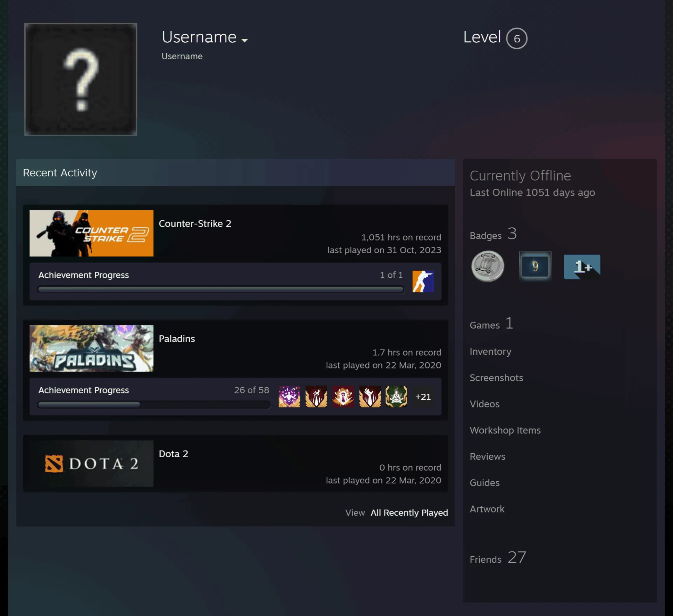Screen dimensions: 673x616
Task: Open the Videos page
Action: [x=484, y=404]
